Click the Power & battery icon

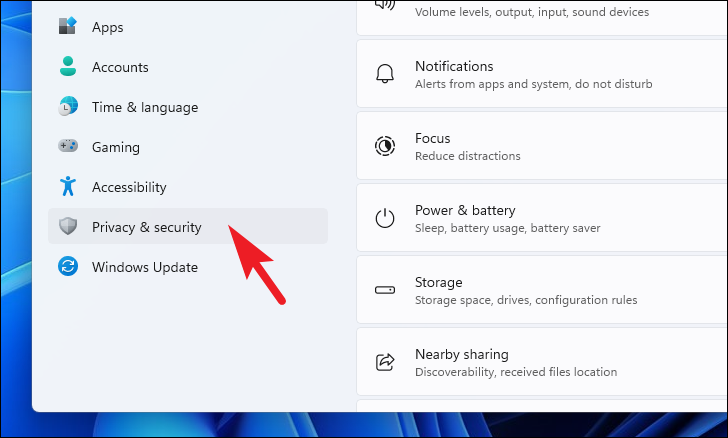(385, 218)
